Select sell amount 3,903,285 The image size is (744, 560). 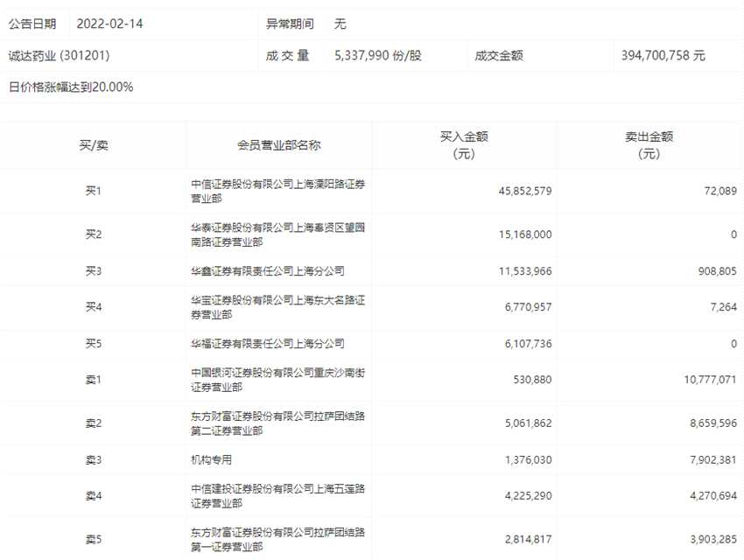click(x=713, y=540)
